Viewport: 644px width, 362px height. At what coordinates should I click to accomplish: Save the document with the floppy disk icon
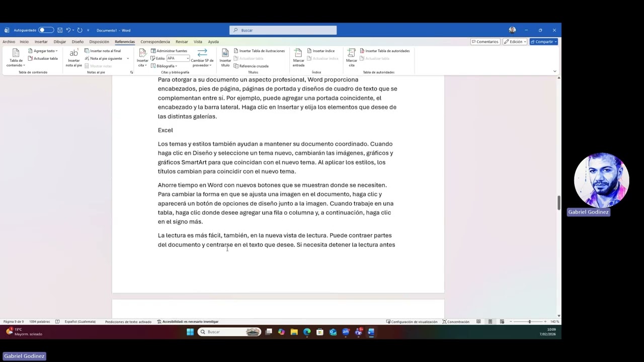click(60, 30)
